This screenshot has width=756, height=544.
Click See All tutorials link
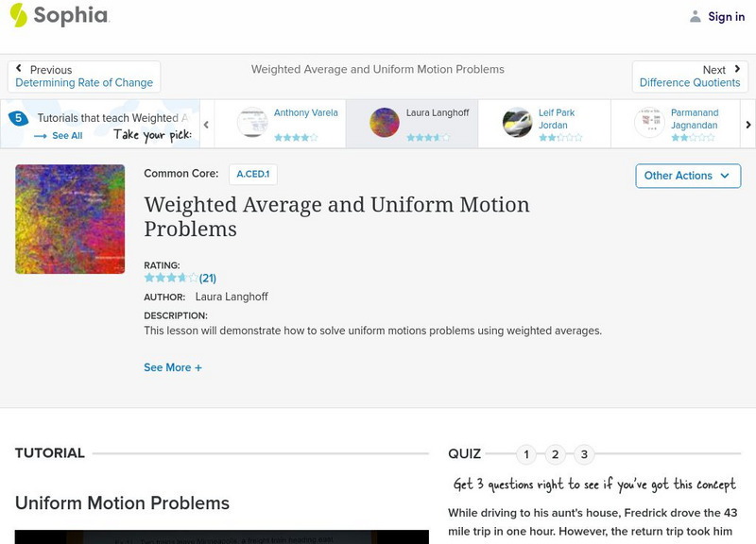[x=59, y=136]
